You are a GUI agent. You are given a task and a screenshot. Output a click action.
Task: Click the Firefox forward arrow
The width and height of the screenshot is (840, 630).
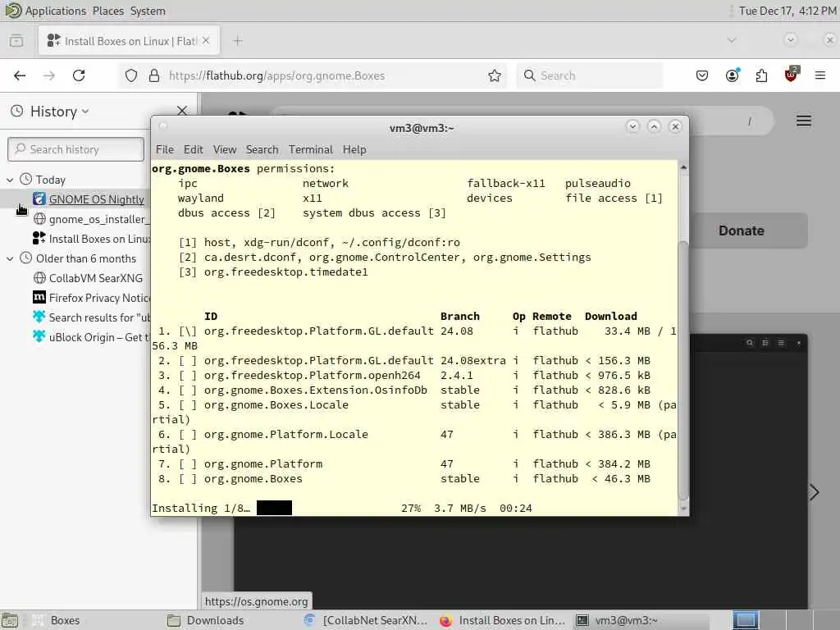point(48,75)
